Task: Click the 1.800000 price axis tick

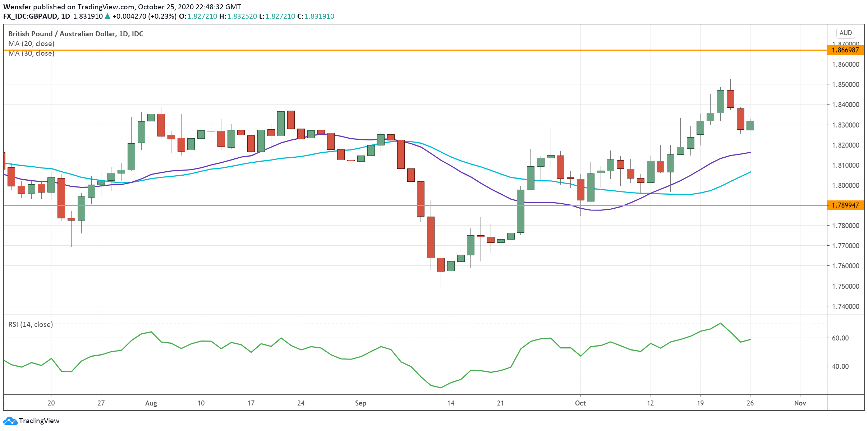Action: [845, 185]
